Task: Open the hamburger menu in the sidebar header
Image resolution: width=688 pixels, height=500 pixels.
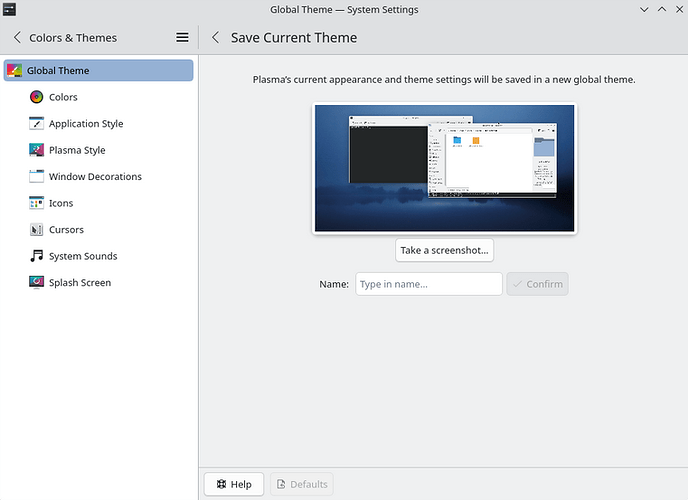Action: tap(183, 38)
